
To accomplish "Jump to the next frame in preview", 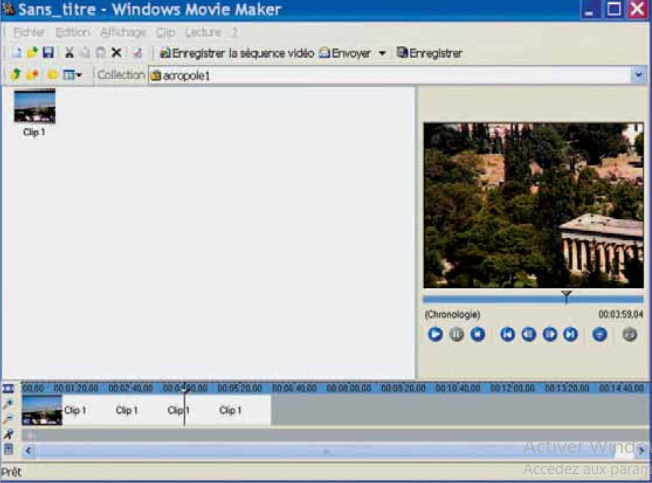I will (549, 335).
